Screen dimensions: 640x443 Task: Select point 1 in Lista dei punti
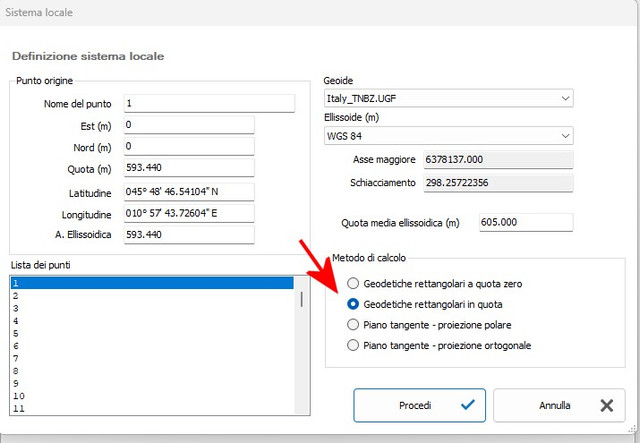(152, 283)
